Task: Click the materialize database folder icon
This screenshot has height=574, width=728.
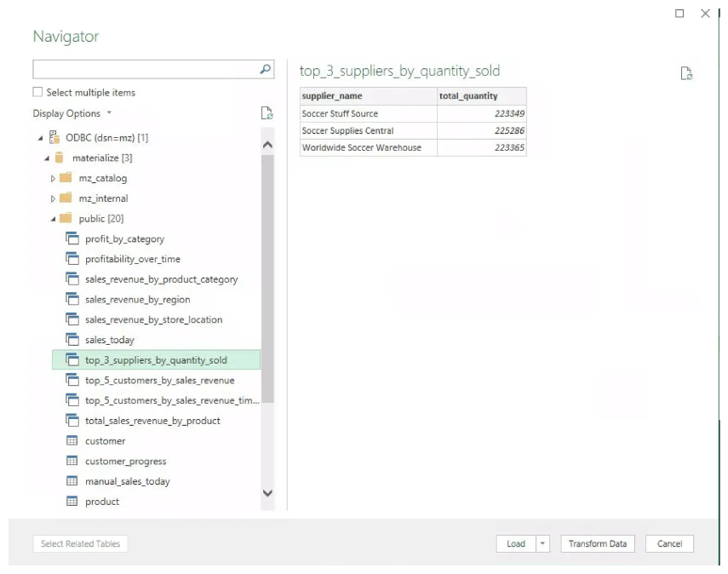Action: click(58, 157)
